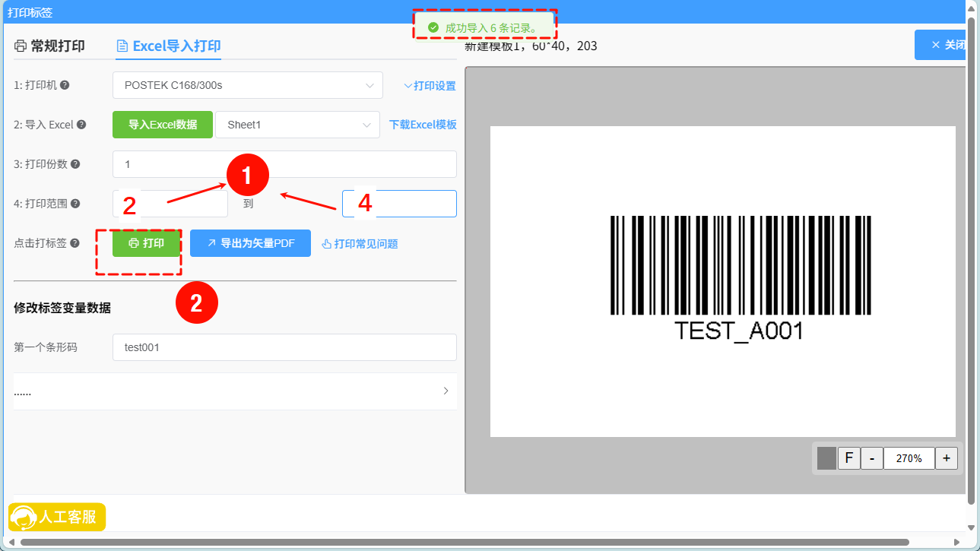Viewport: 980px width, 551px height.
Task: Click the 修改标签变量数据 heading
Action: [x=62, y=308]
